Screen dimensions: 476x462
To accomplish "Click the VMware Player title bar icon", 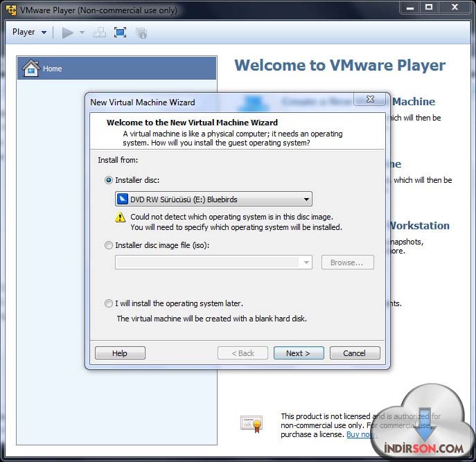I will tap(11, 10).
